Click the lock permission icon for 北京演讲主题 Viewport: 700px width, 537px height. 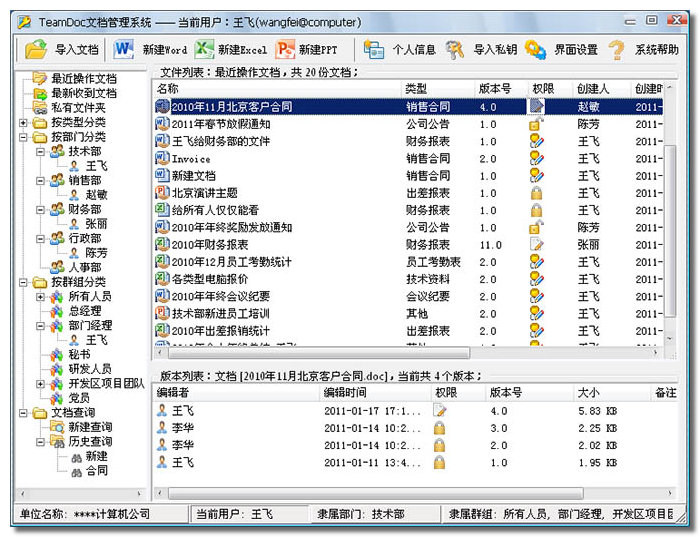pos(537,193)
